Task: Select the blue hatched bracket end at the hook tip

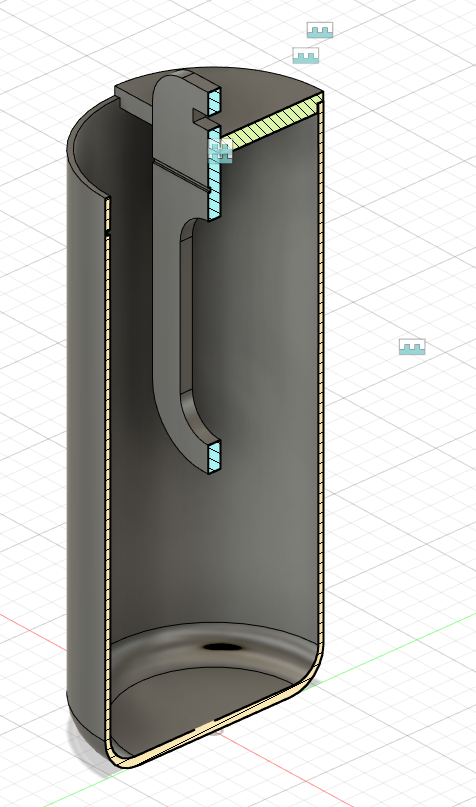Action: point(215,458)
